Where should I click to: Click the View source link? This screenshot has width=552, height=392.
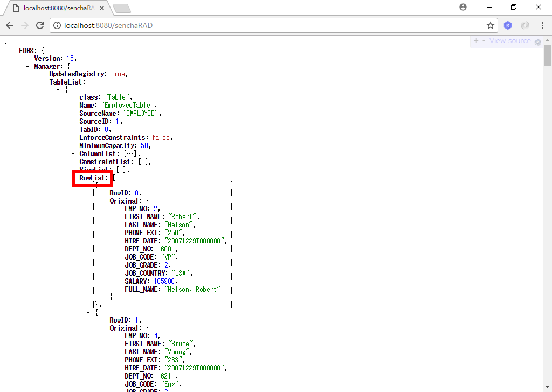[510, 41]
